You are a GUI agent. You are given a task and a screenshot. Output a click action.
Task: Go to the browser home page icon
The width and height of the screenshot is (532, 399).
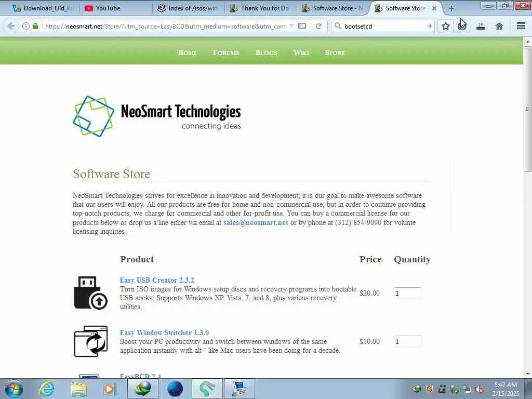coord(499,26)
